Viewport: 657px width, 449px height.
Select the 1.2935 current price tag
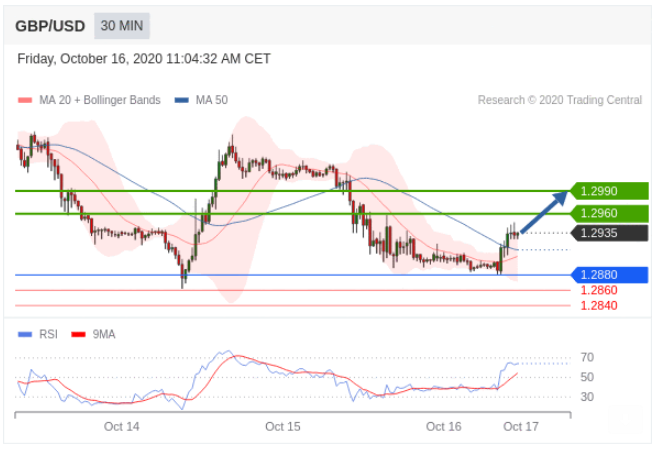pyautogui.click(x=610, y=233)
